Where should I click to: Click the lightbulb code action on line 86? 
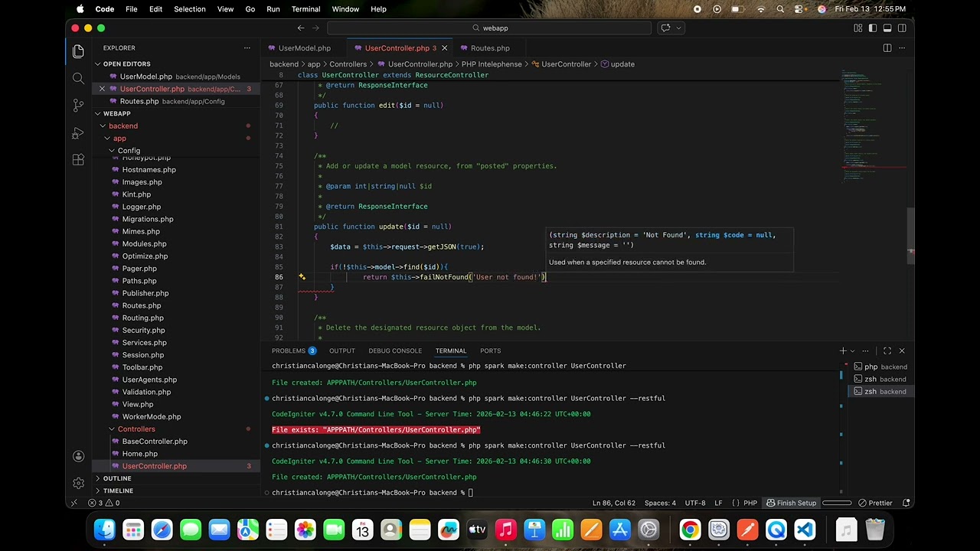(302, 277)
